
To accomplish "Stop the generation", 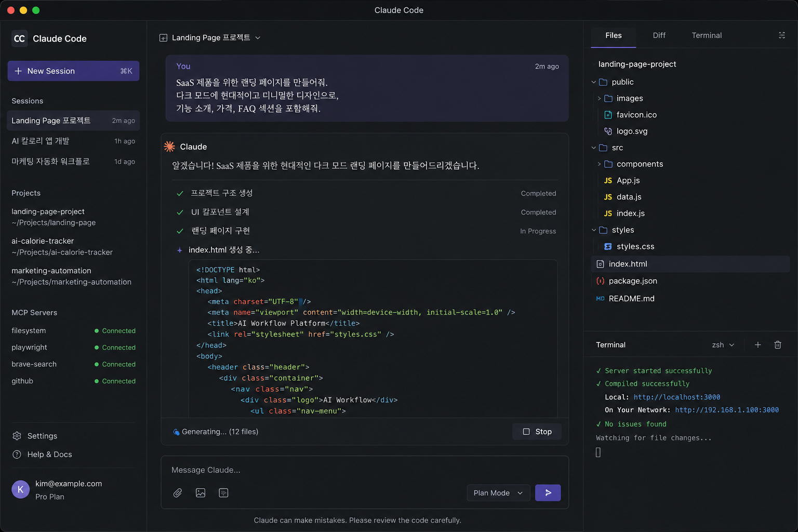I will point(537,432).
